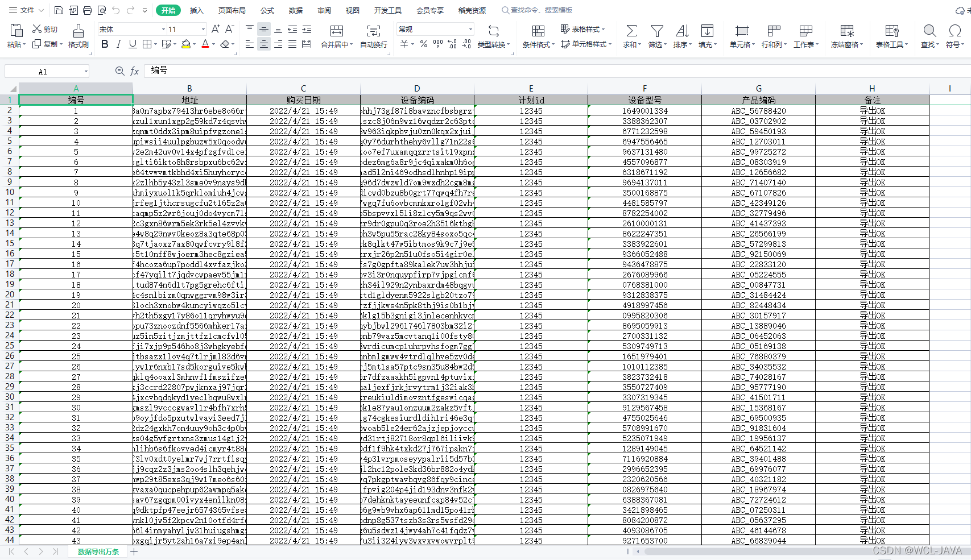This screenshot has width=971, height=560.
Task: Expand the Name Box dropdown A1
Action: (86, 72)
